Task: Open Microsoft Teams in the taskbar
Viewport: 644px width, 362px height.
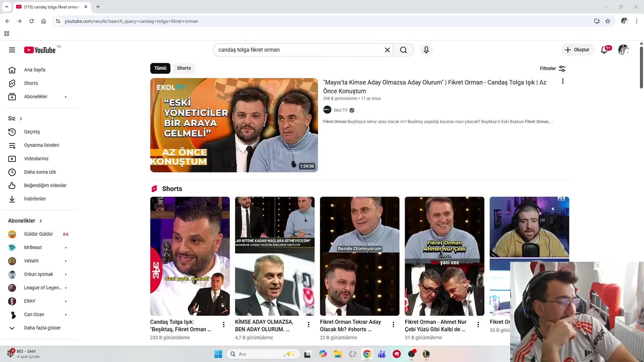Action: click(382, 354)
